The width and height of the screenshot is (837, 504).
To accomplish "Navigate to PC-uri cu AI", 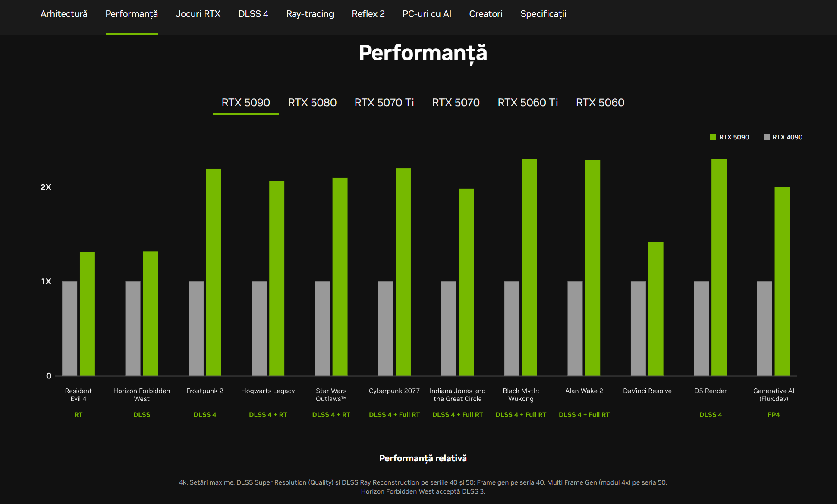I will (x=427, y=14).
